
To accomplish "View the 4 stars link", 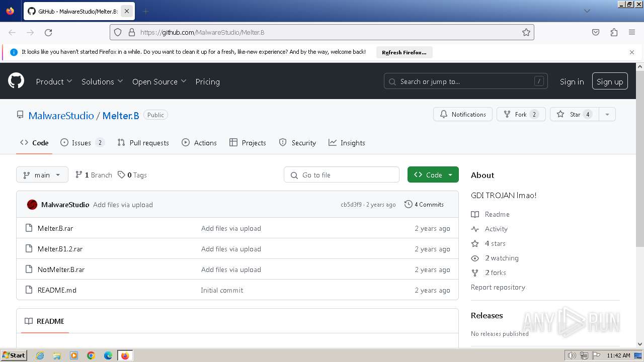I will (489, 243).
